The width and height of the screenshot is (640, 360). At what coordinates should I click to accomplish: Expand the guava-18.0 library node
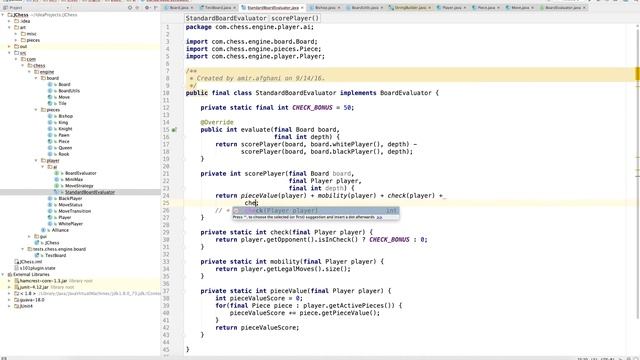9,300
